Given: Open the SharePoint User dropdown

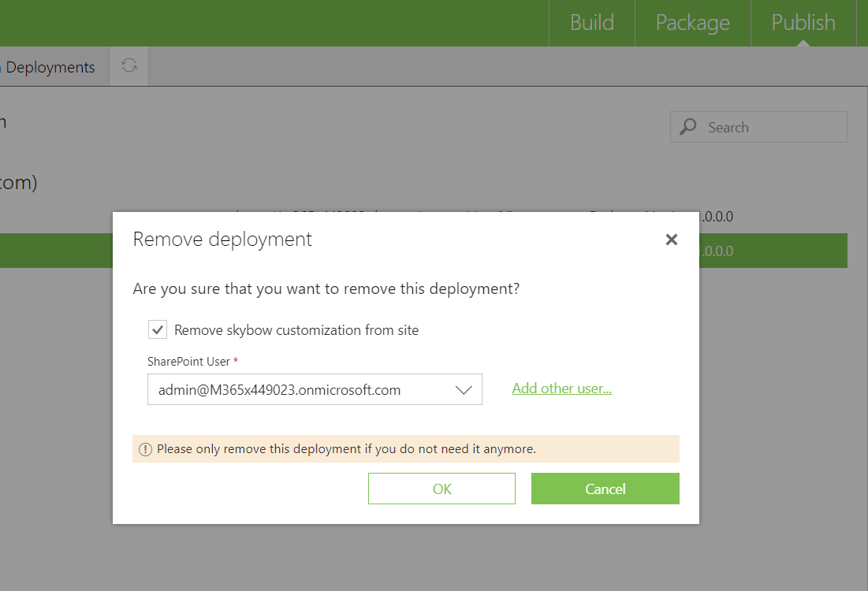Looking at the screenshot, I should 315,389.
